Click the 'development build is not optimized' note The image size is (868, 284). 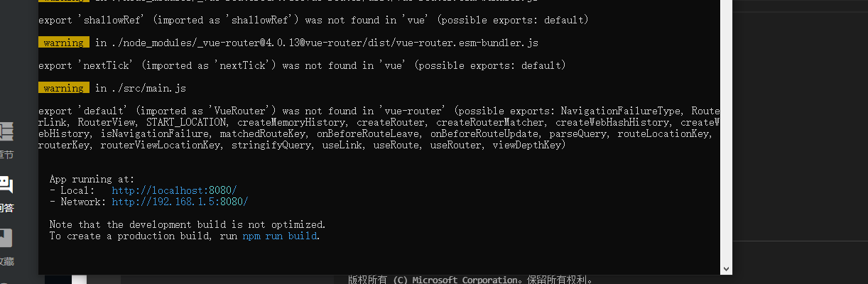[188, 224]
